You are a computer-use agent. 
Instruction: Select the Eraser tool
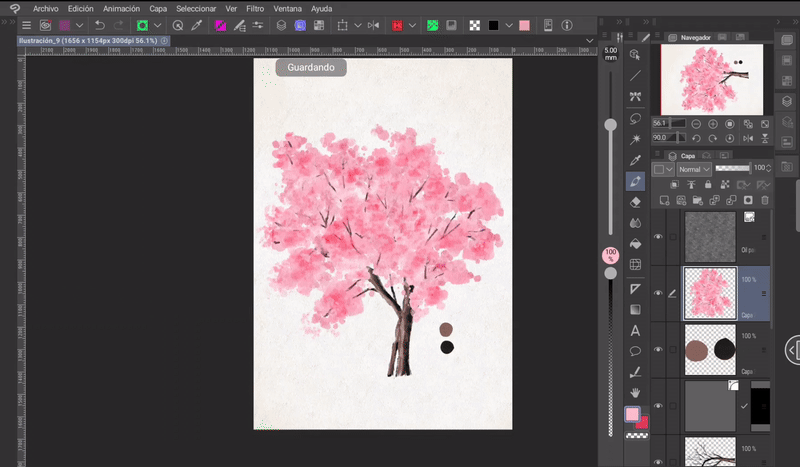pos(635,201)
